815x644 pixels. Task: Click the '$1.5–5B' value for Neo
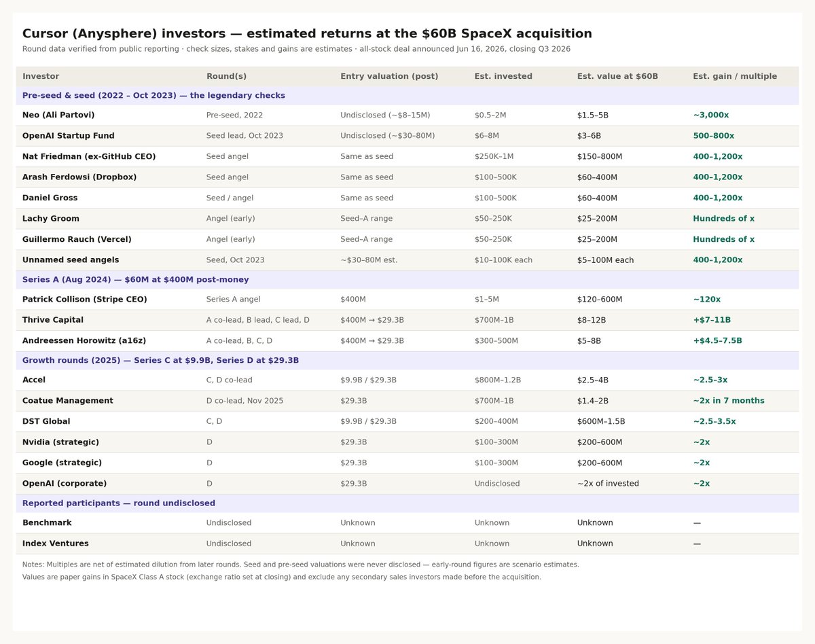tap(593, 115)
